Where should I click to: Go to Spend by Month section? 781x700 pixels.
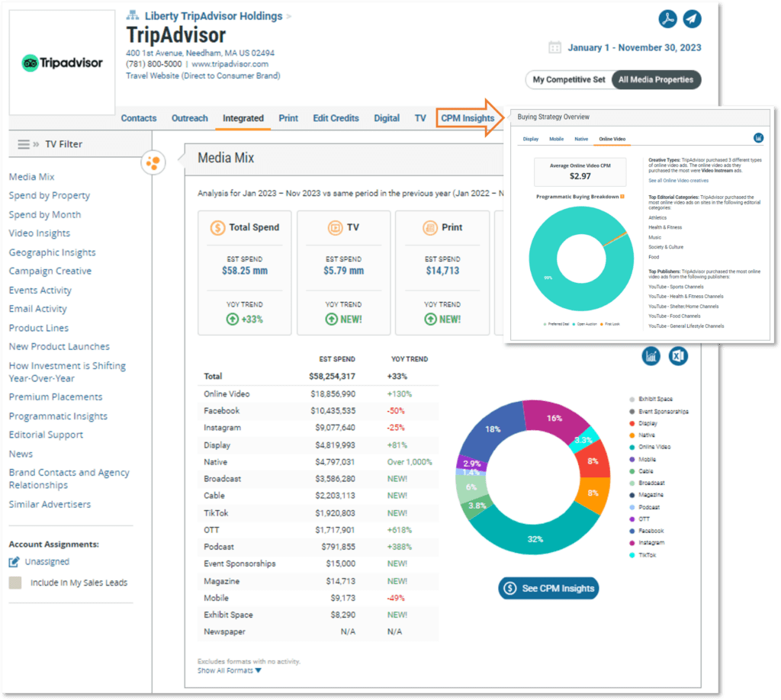coord(45,214)
